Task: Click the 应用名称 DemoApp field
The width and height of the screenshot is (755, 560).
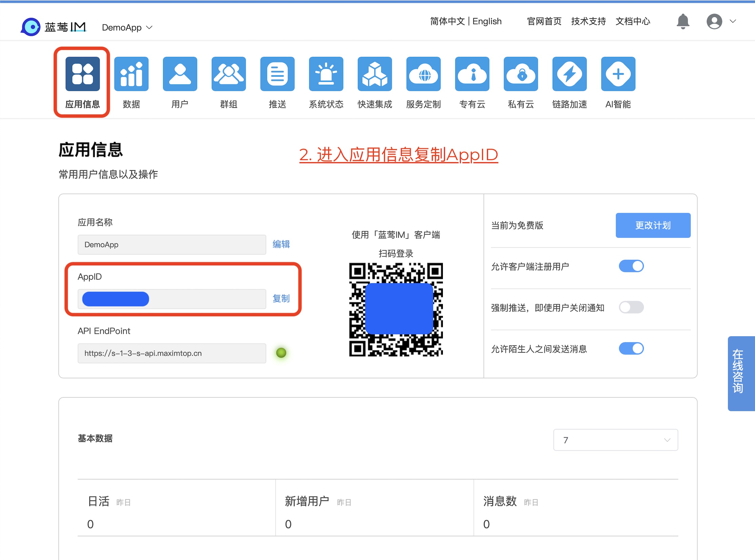Action: 172,245
